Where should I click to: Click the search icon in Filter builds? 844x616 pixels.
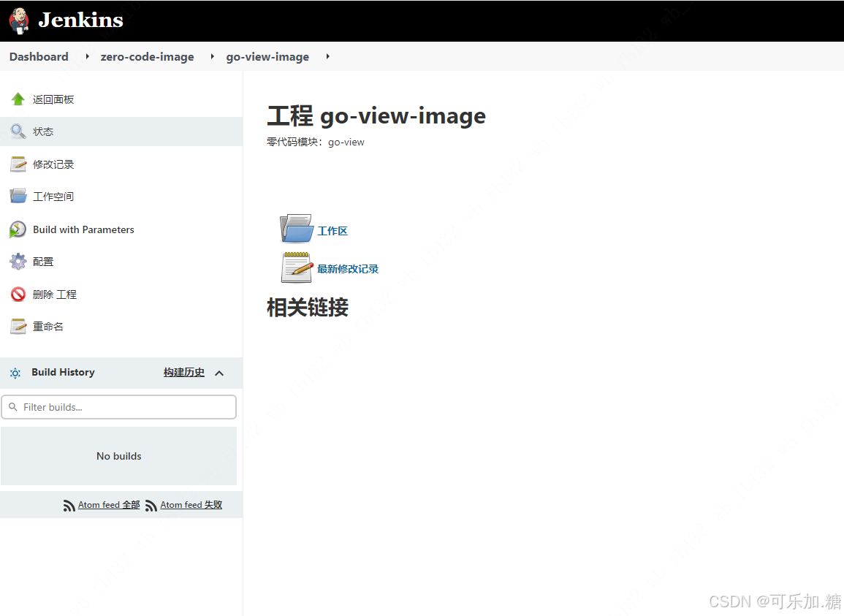pyautogui.click(x=13, y=407)
